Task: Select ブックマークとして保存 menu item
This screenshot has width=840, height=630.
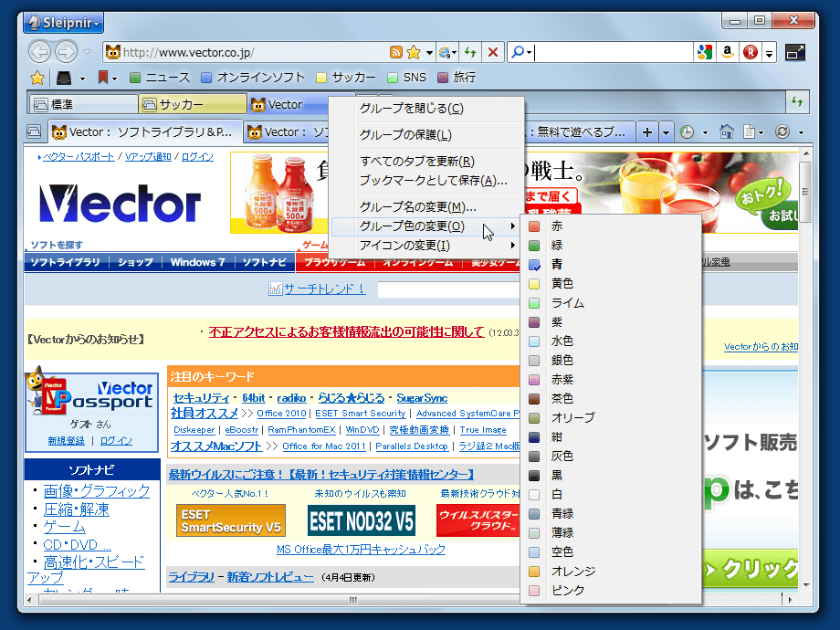Action: 426,181
